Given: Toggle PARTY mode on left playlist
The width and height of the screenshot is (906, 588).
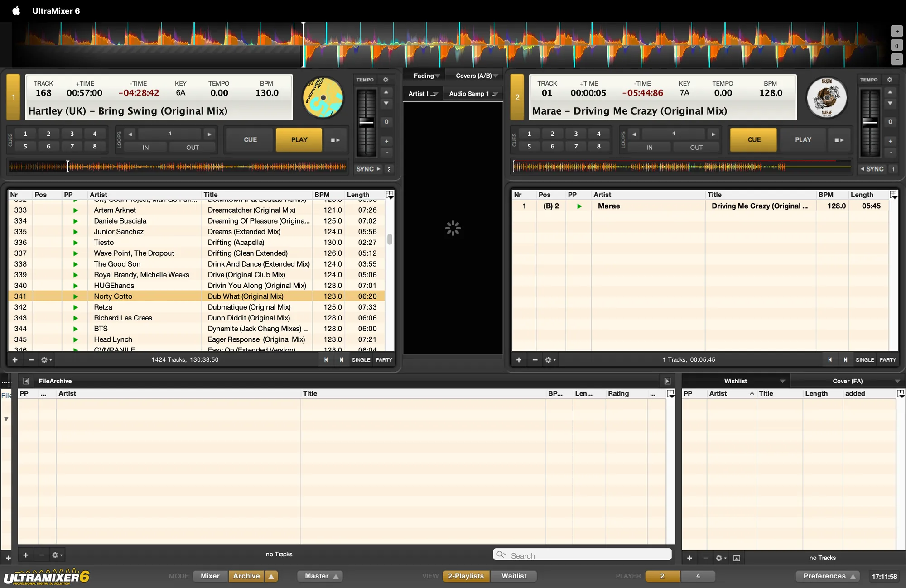Looking at the screenshot, I should [x=384, y=360].
